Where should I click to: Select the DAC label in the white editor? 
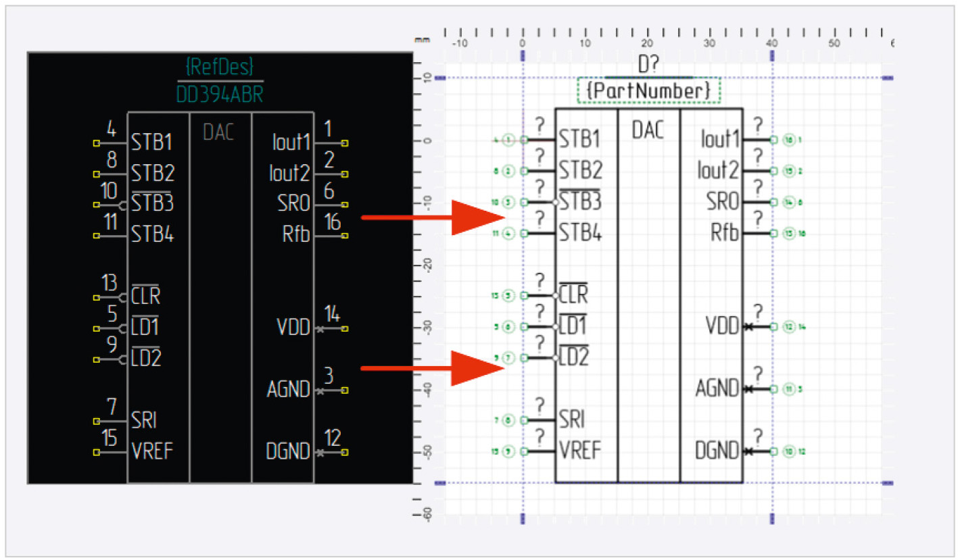[x=648, y=130]
